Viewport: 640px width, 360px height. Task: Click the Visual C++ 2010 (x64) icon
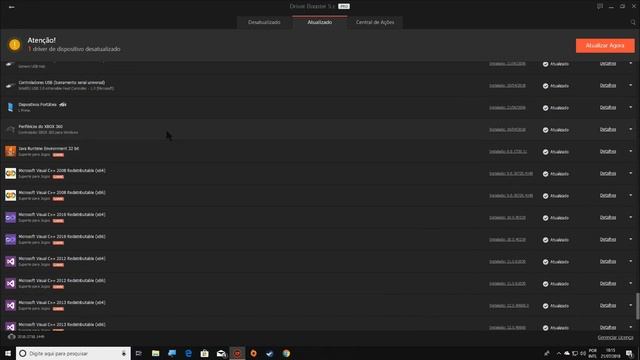10,218
